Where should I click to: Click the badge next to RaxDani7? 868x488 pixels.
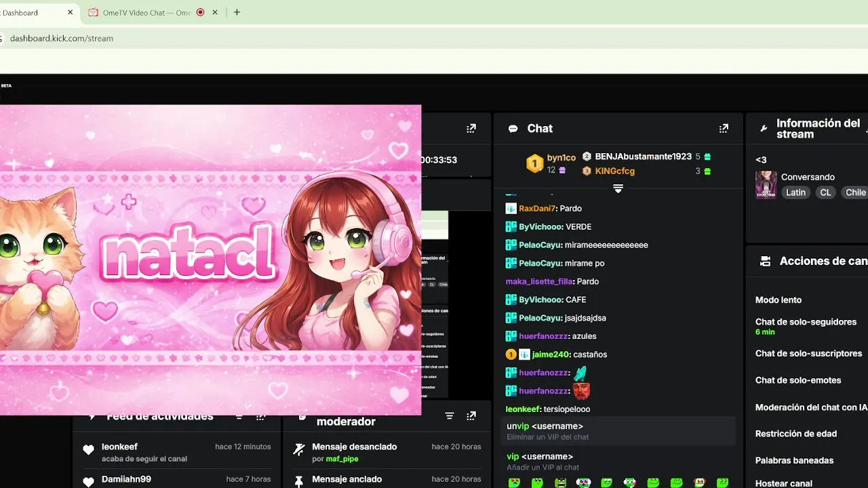(511, 208)
